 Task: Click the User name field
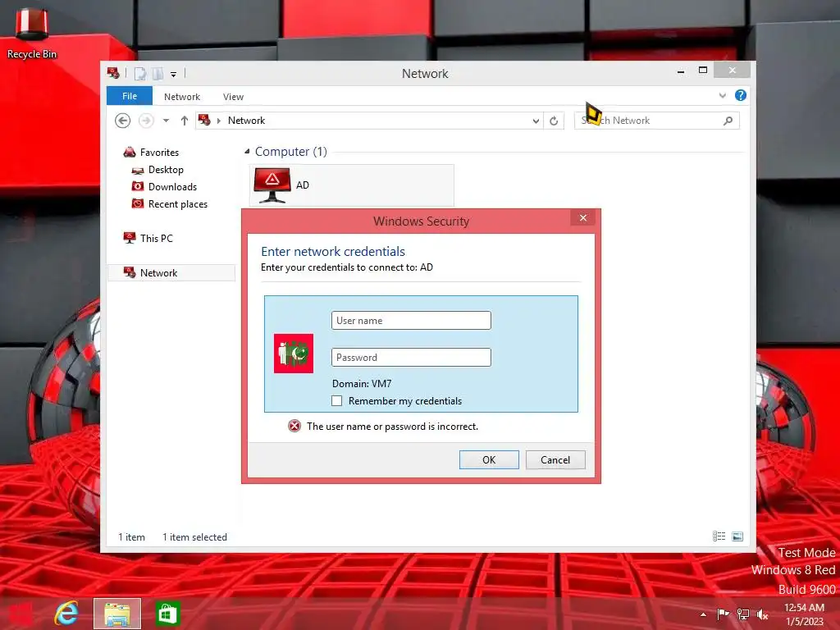[x=411, y=321]
